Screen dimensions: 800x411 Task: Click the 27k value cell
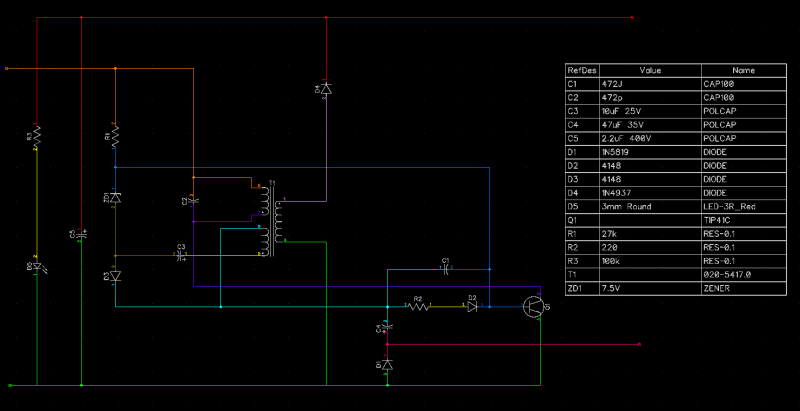tap(651, 234)
